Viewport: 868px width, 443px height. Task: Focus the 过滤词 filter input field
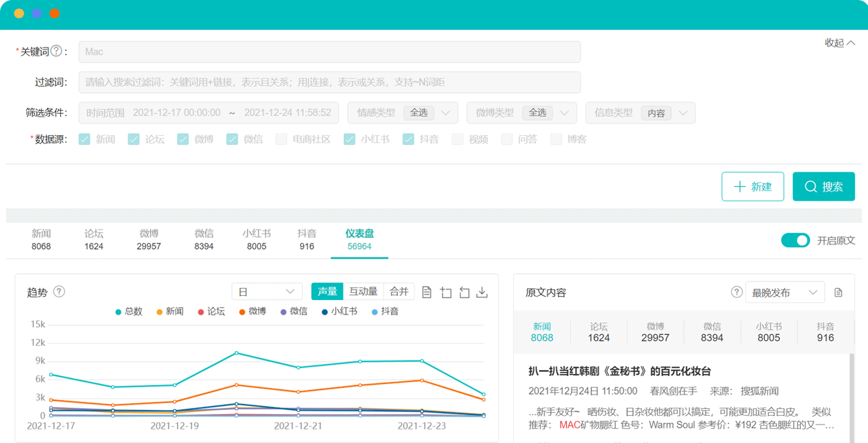click(329, 82)
